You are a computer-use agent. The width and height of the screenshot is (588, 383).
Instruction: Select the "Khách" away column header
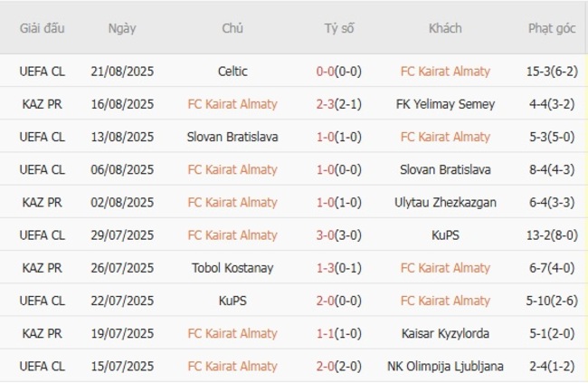pos(445,29)
